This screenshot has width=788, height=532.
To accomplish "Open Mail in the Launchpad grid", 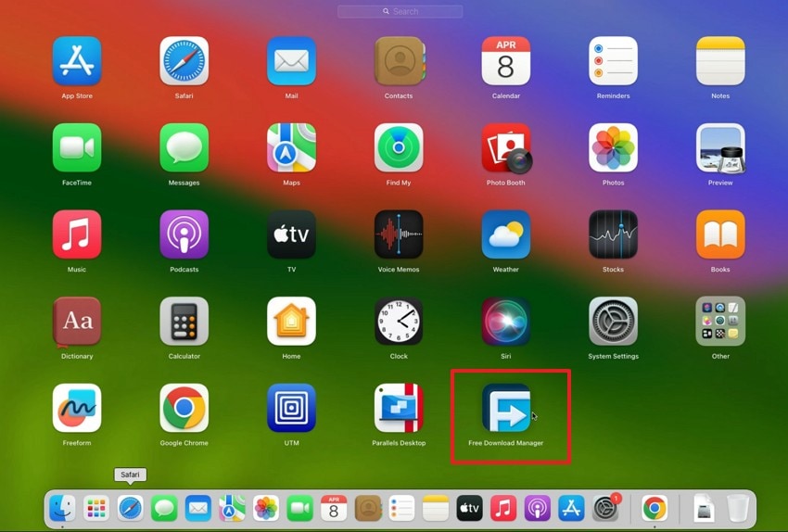I will (x=291, y=61).
